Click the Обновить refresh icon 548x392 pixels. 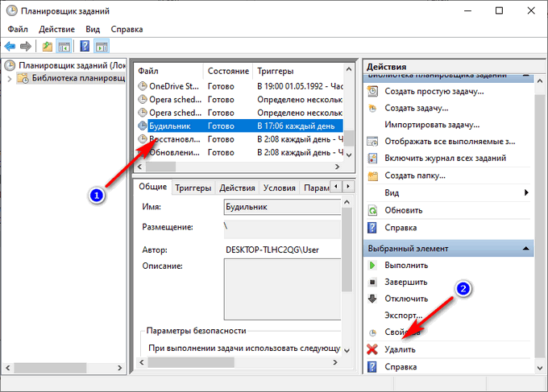372,210
